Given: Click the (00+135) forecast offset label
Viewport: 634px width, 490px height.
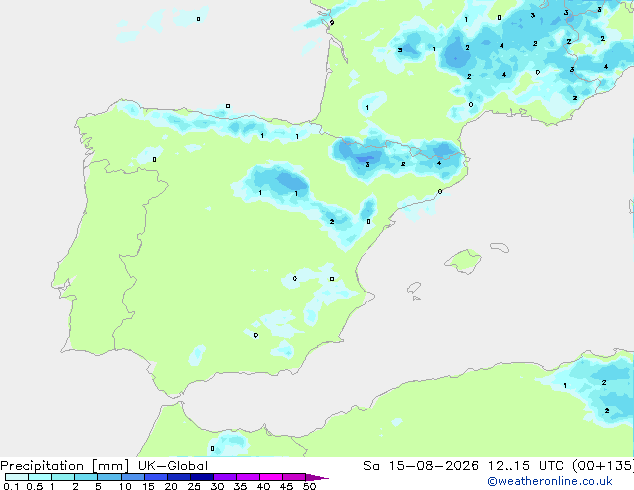Looking at the screenshot, I should (x=603, y=466).
